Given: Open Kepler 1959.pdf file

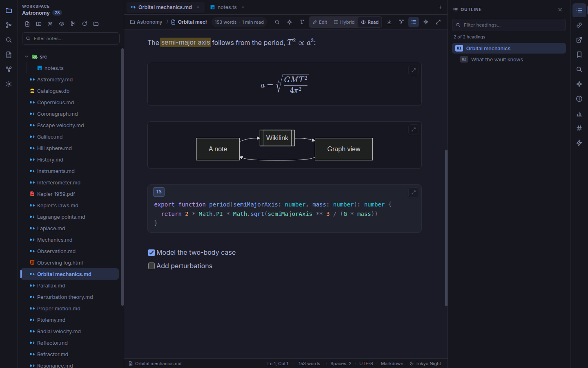Looking at the screenshot, I should (x=69, y=194).
